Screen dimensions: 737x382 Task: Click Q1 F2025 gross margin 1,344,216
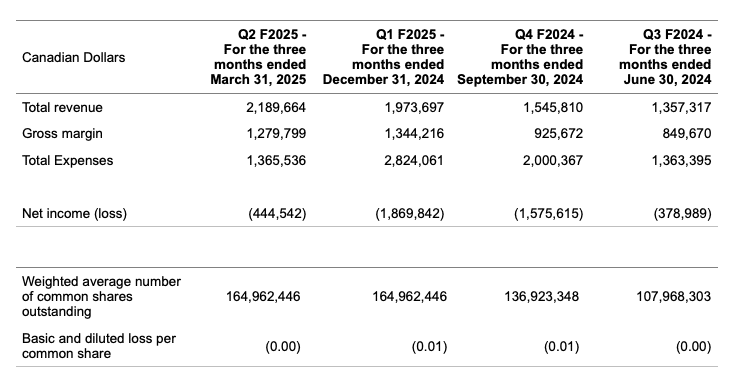[414, 133]
